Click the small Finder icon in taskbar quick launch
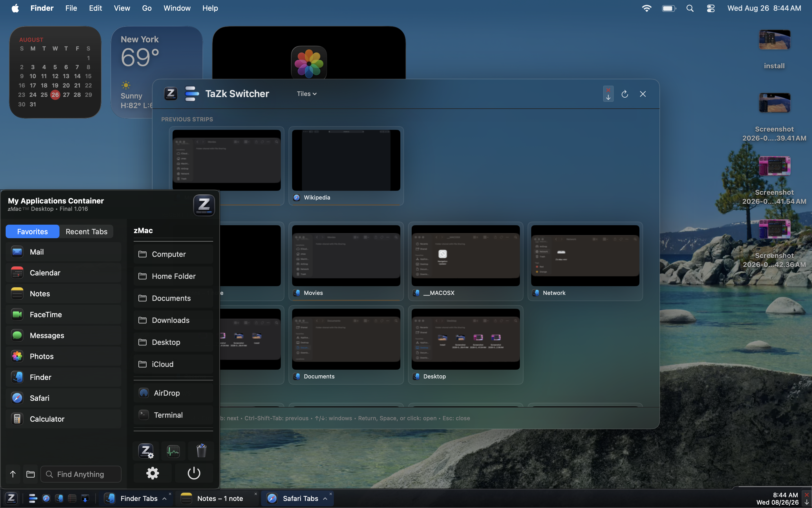Viewport: 812px width, 508px height. coord(59,498)
